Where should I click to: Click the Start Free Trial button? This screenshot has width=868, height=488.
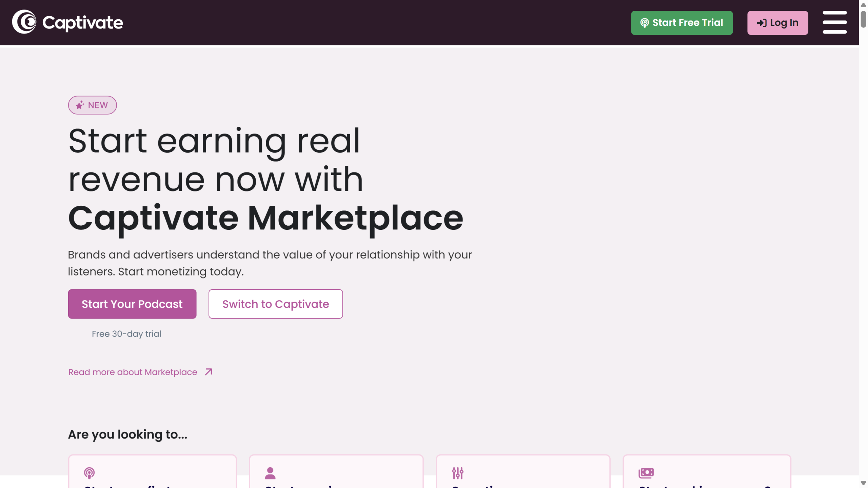(682, 23)
